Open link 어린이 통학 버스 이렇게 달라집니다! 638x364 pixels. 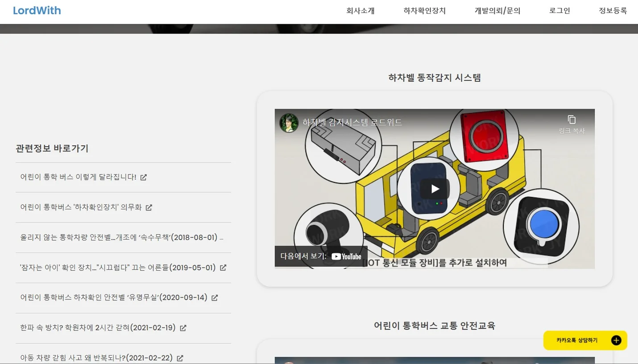point(78,177)
